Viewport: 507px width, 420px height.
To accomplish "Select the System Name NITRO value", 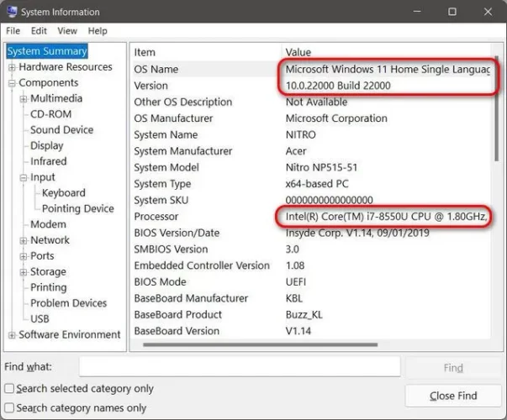I will (x=300, y=134).
